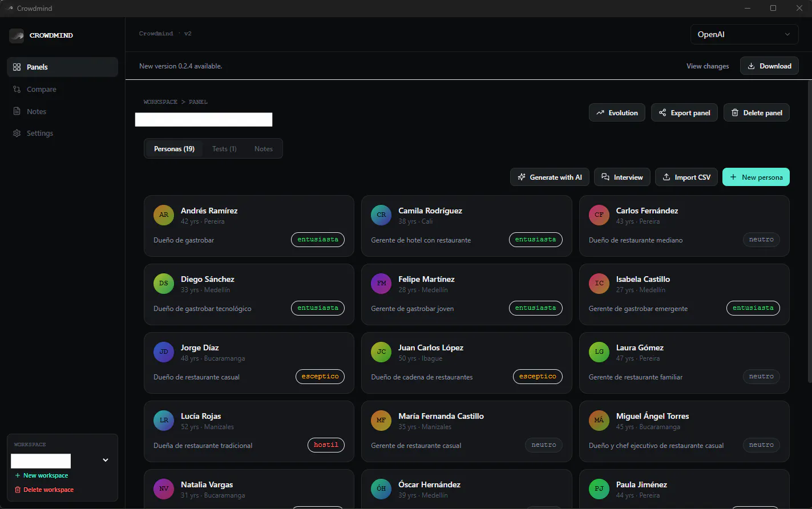The image size is (812, 509).
Task: Click the hostil tag on Lucía Rojas
Action: coord(326,445)
